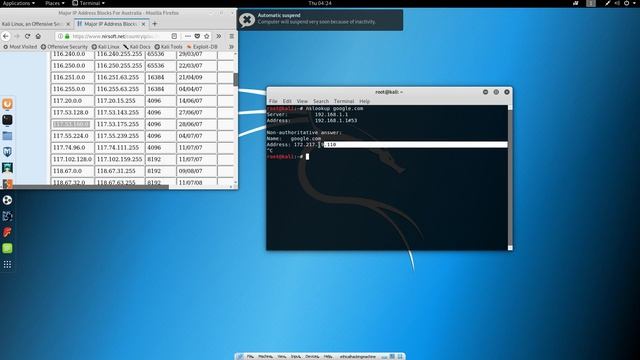Image resolution: width=640 pixels, height=360 pixels.
Task: Open the terminal Search menu
Action: coord(321,101)
